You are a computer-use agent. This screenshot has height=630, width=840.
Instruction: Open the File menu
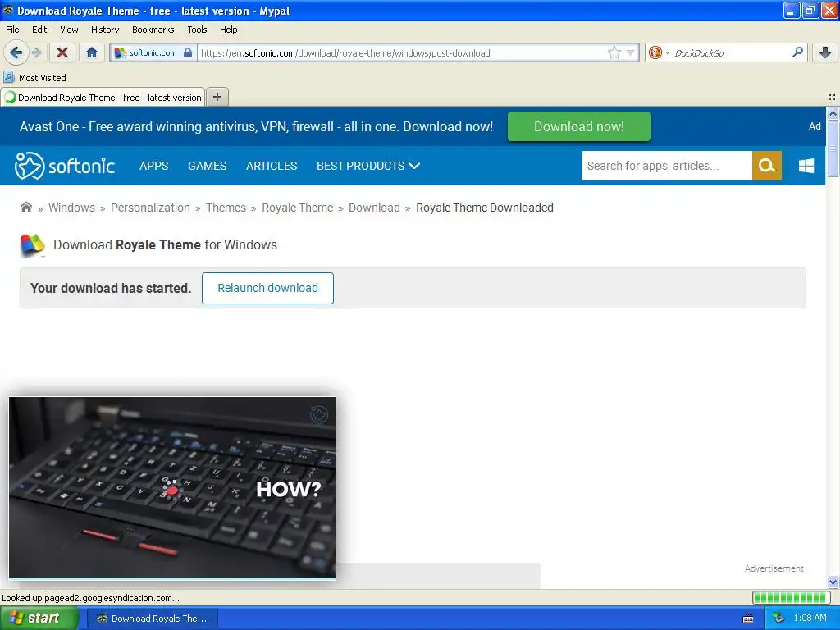12,30
